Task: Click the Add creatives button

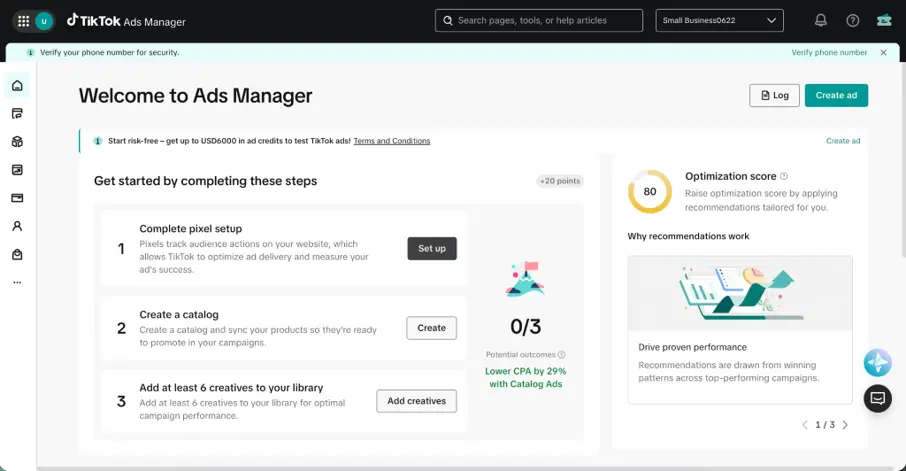Action: click(x=416, y=401)
